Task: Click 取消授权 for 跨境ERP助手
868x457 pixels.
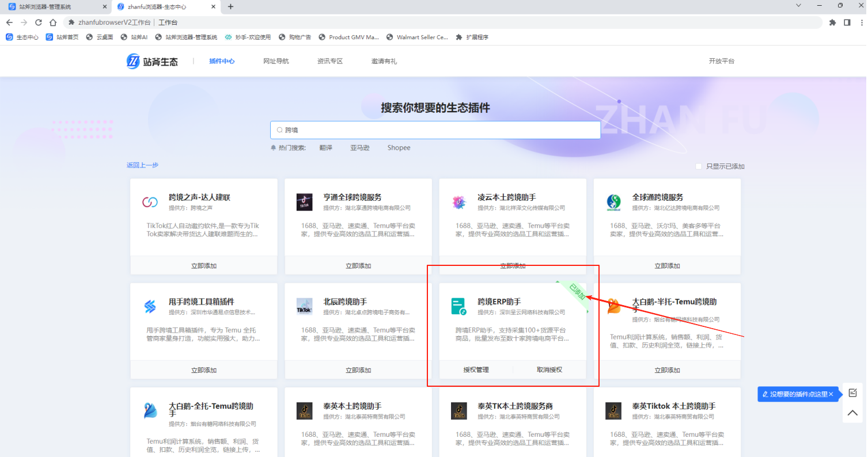Action: pyautogui.click(x=549, y=370)
